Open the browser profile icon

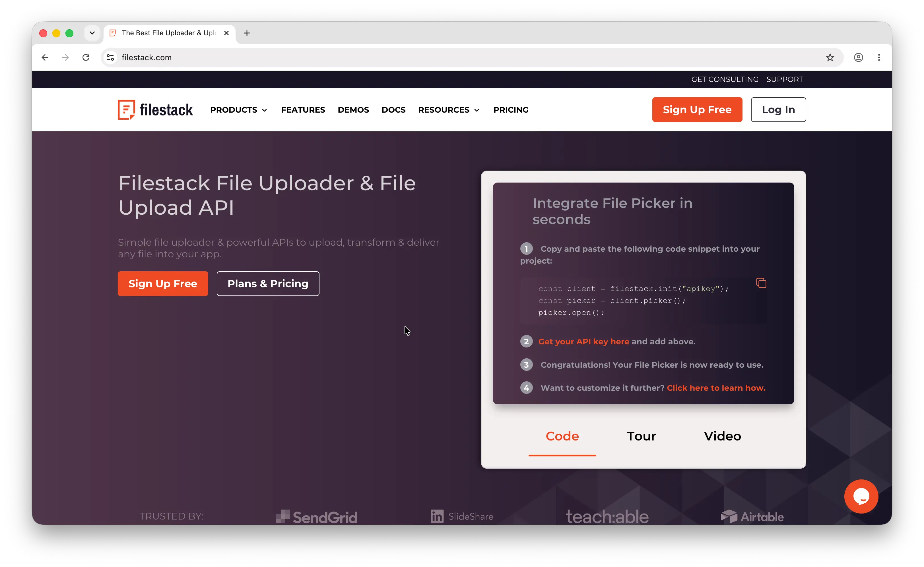858,57
